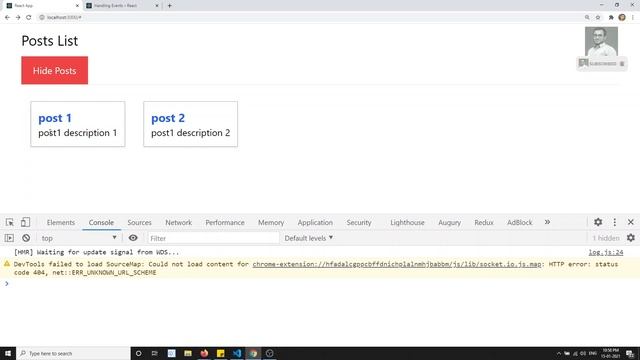Open the Chrome extensions puzzle icon

pos(611,17)
